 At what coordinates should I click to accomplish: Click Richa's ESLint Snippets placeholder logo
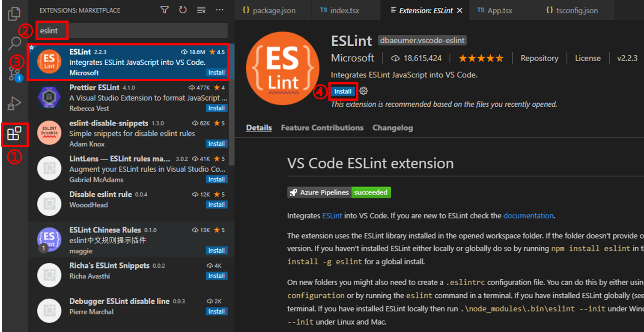(x=49, y=275)
